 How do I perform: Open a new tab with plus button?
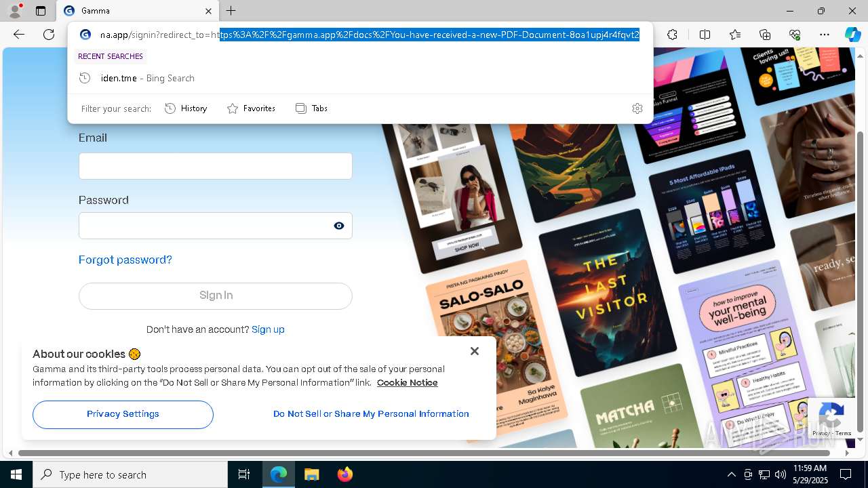coord(231,11)
